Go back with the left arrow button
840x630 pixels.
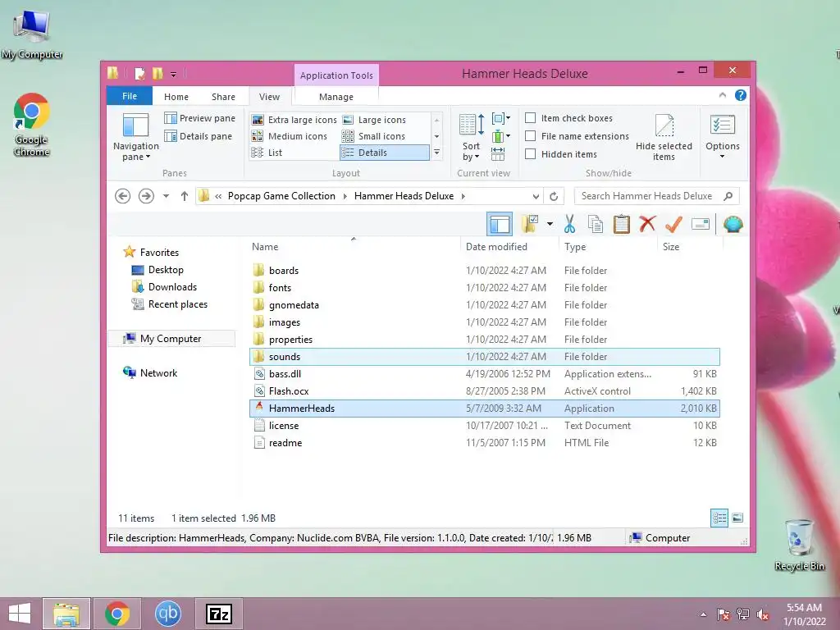123,196
